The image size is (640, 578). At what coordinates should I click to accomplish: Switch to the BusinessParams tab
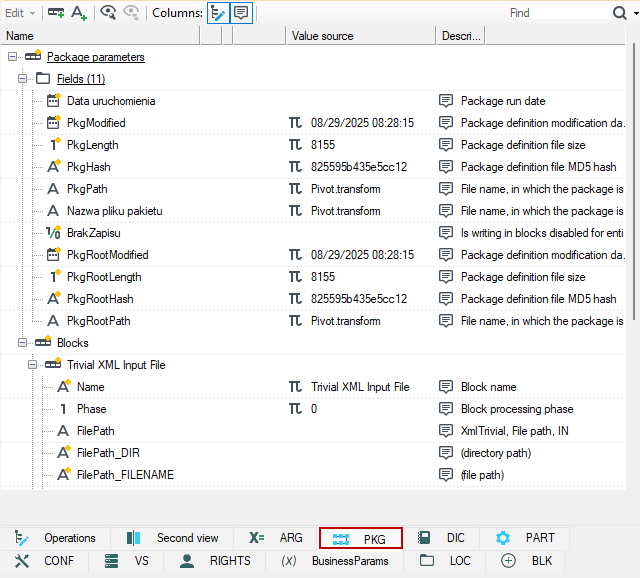click(335, 561)
